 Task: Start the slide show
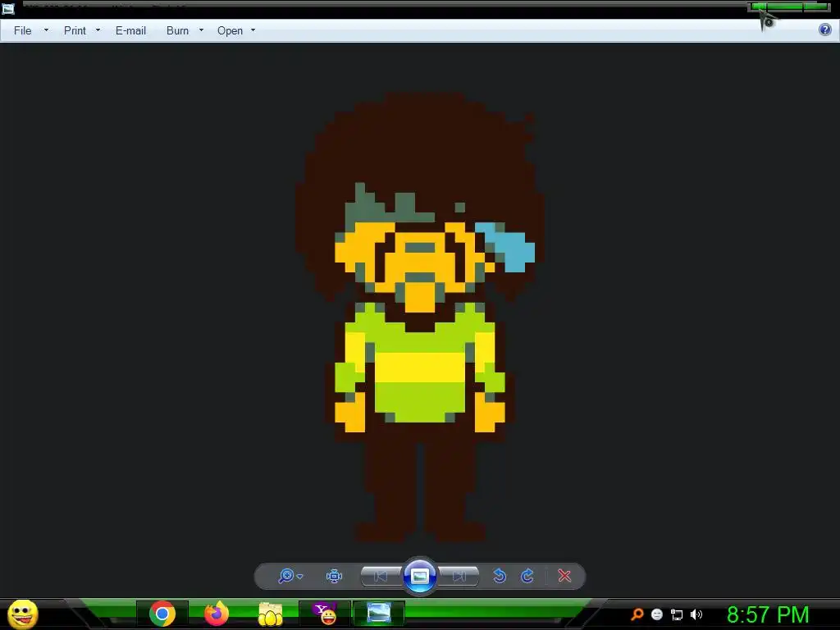(x=419, y=576)
